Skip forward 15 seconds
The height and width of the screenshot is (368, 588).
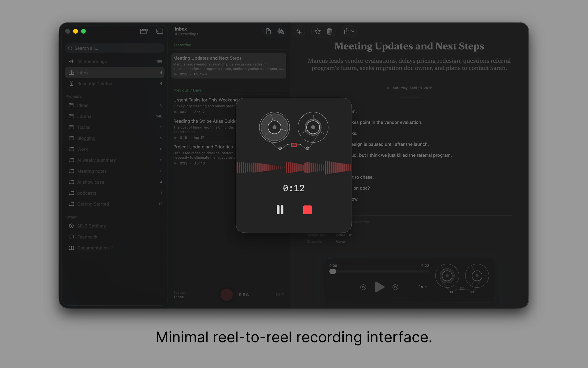tap(395, 287)
